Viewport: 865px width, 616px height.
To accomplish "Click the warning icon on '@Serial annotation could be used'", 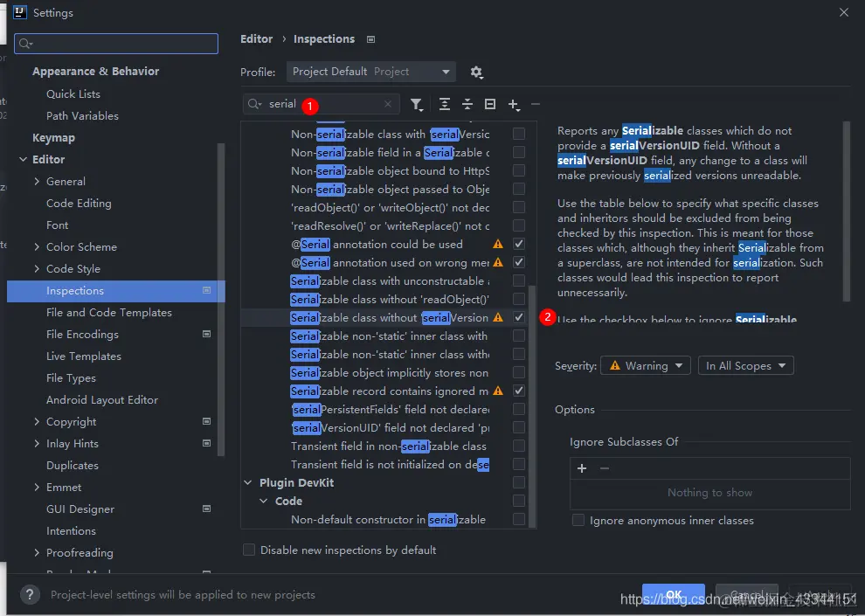I will 498,244.
